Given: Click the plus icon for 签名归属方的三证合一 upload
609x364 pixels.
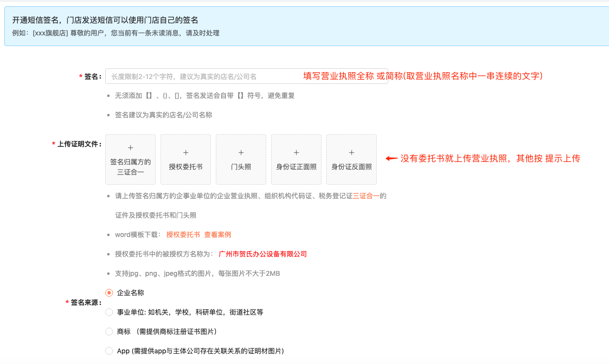Looking at the screenshot, I should click(130, 148).
